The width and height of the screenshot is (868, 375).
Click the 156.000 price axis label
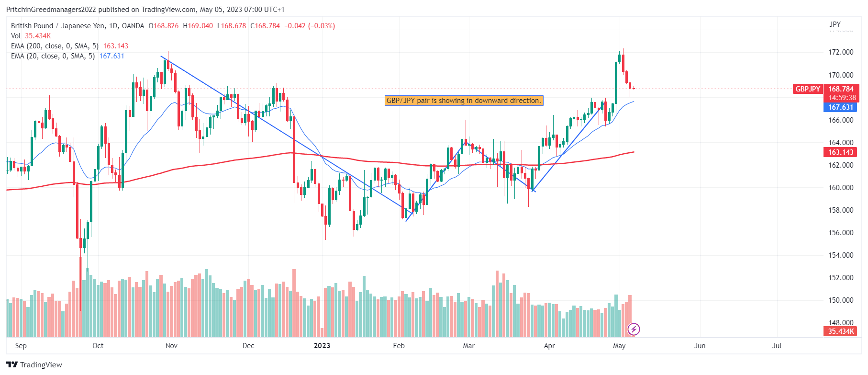(x=841, y=233)
